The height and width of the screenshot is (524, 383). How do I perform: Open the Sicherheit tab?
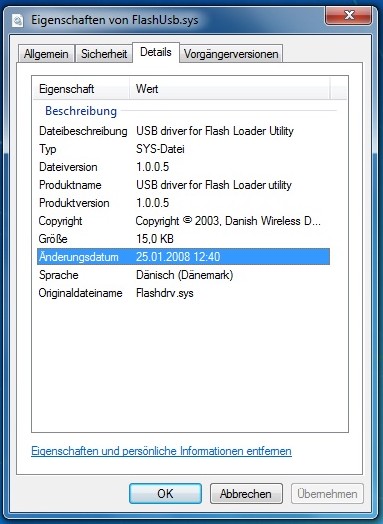point(104,54)
